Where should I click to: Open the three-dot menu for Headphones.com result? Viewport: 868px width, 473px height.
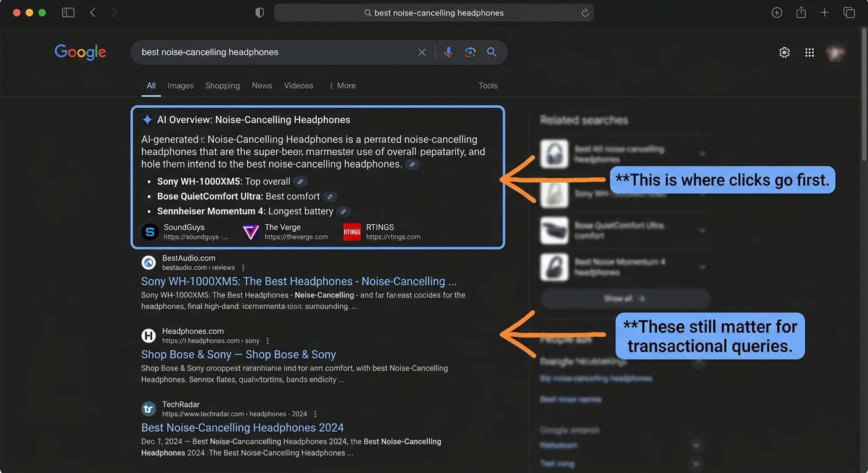[x=268, y=341]
